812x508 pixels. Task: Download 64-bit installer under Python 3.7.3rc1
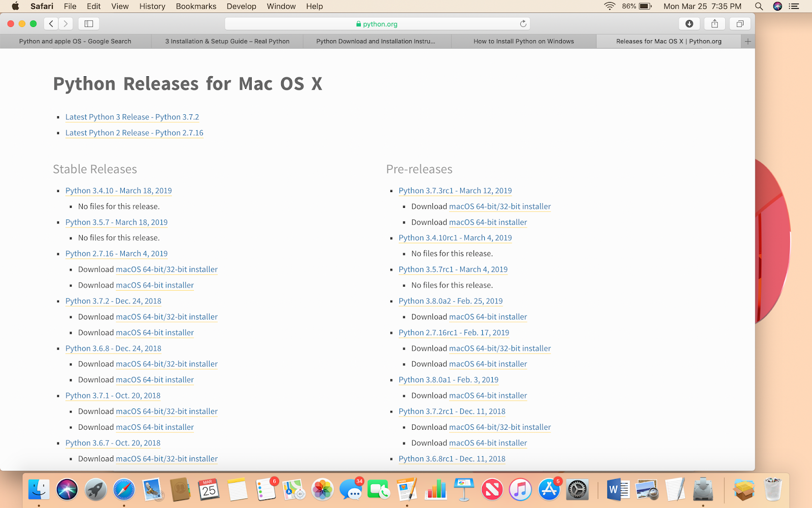488,222
